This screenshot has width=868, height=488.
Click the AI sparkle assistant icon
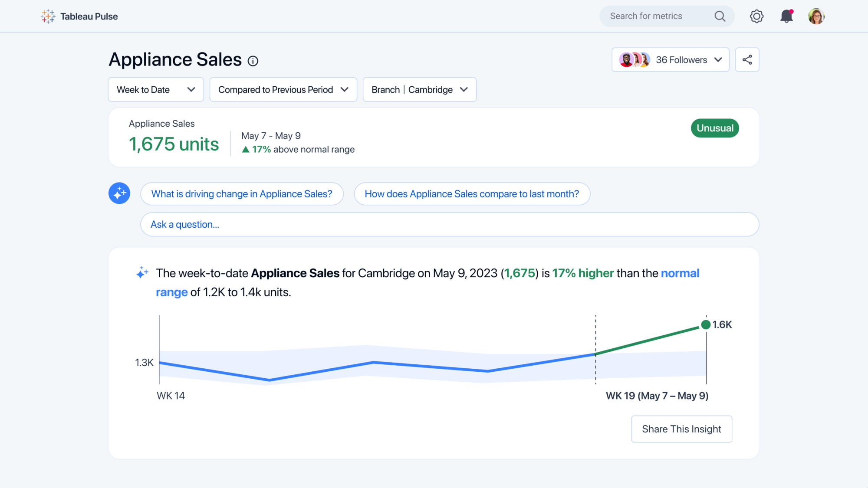point(118,193)
